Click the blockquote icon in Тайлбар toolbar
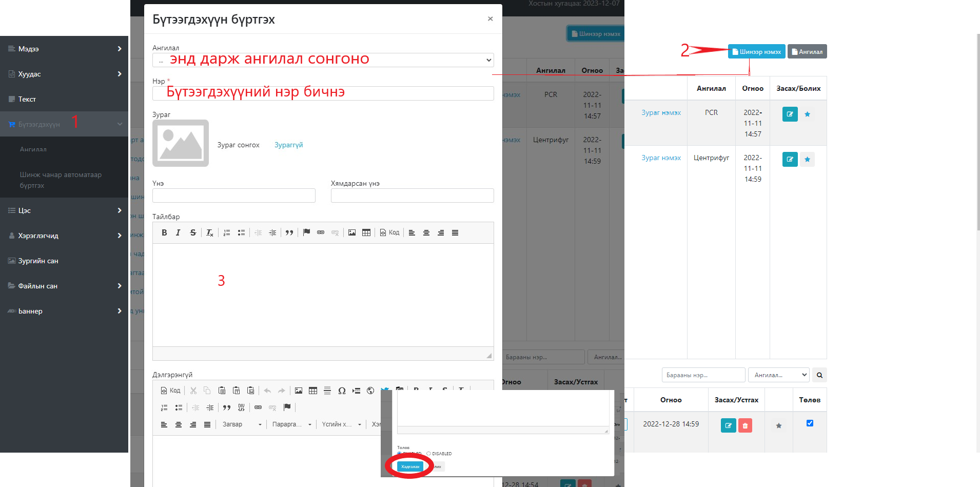980x487 pixels. pyautogui.click(x=289, y=233)
